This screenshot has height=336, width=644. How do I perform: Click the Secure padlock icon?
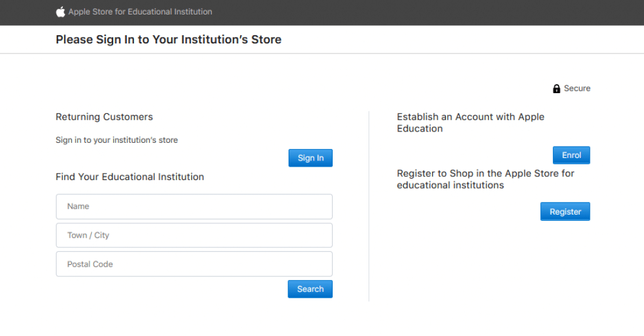coord(557,89)
